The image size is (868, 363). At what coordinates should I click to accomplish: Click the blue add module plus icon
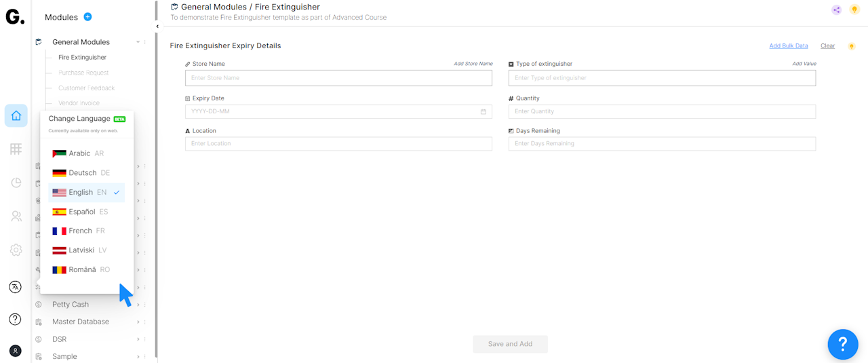tap(87, 17)
